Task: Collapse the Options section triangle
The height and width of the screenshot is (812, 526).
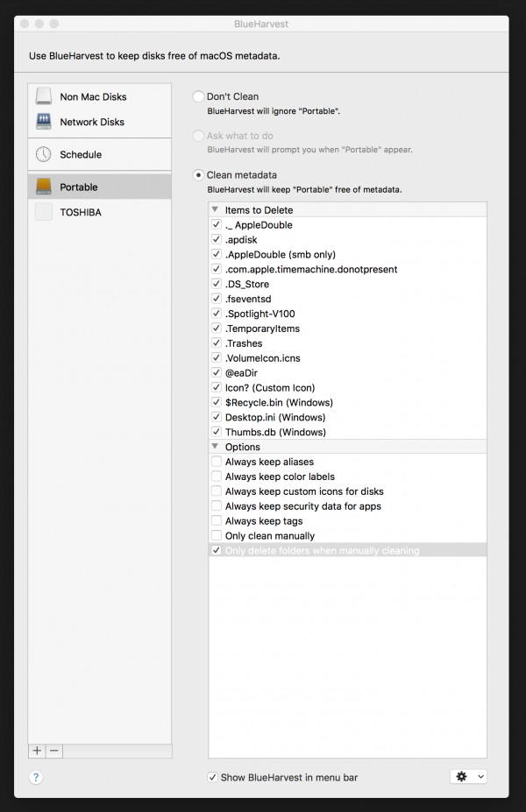Action: [x=215, y=447]
